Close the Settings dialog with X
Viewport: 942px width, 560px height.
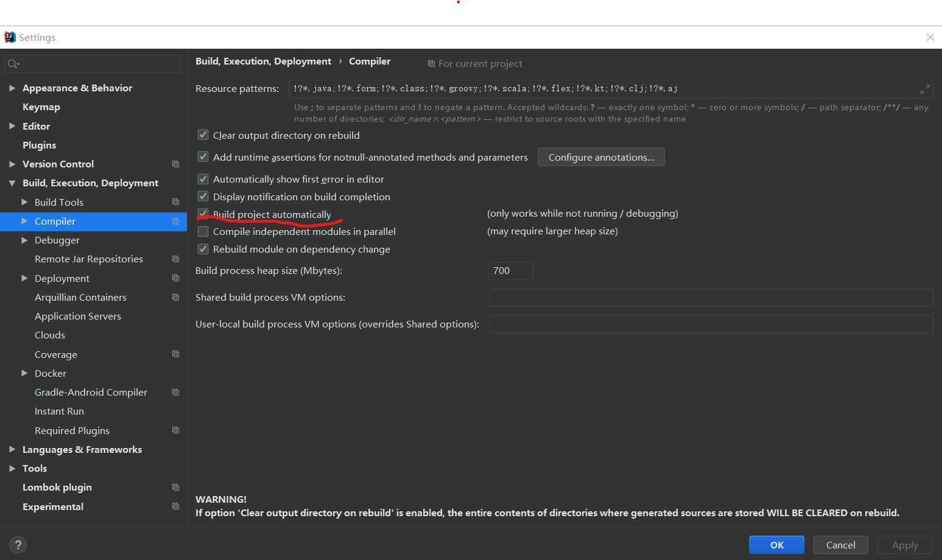click(x=930, y=37)
